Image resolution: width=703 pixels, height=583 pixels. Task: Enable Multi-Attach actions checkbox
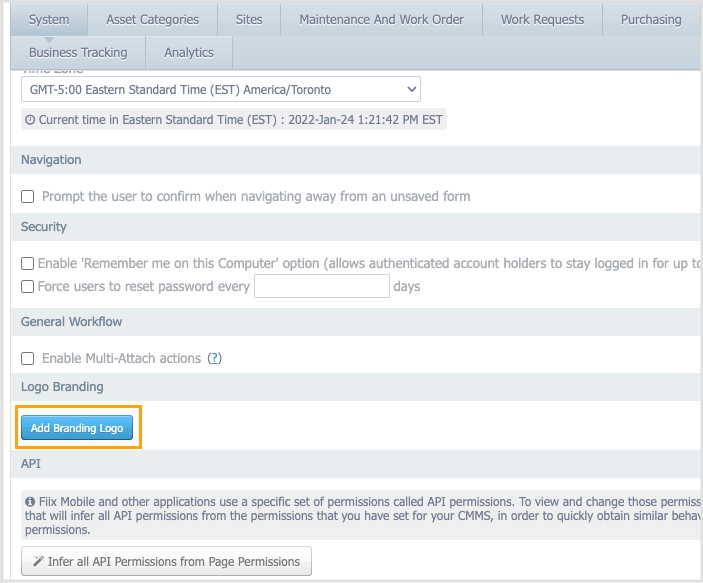[x=28, y=358]
